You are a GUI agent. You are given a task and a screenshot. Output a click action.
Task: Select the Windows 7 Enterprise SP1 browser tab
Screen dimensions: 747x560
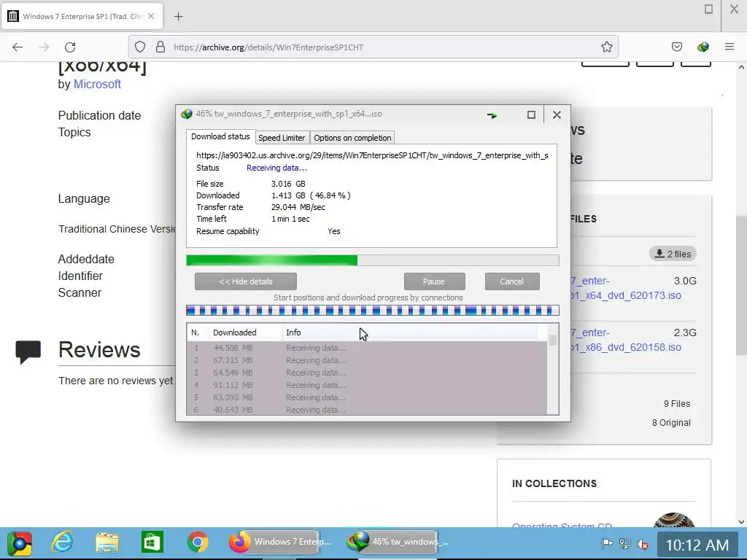click(82, 16)
